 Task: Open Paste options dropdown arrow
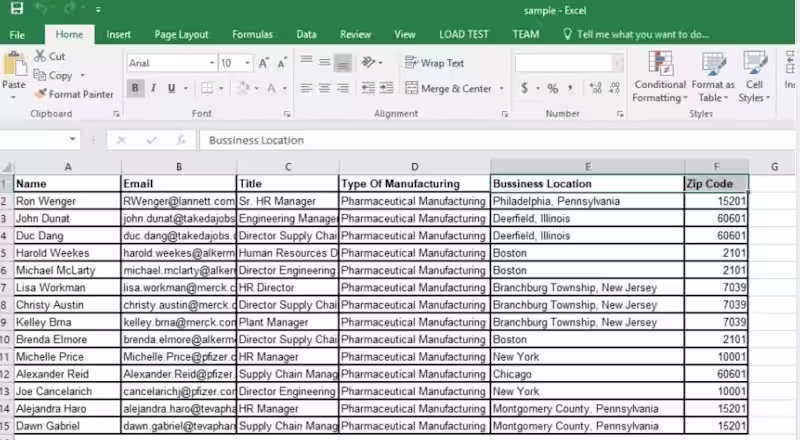(x=14, y=97)
